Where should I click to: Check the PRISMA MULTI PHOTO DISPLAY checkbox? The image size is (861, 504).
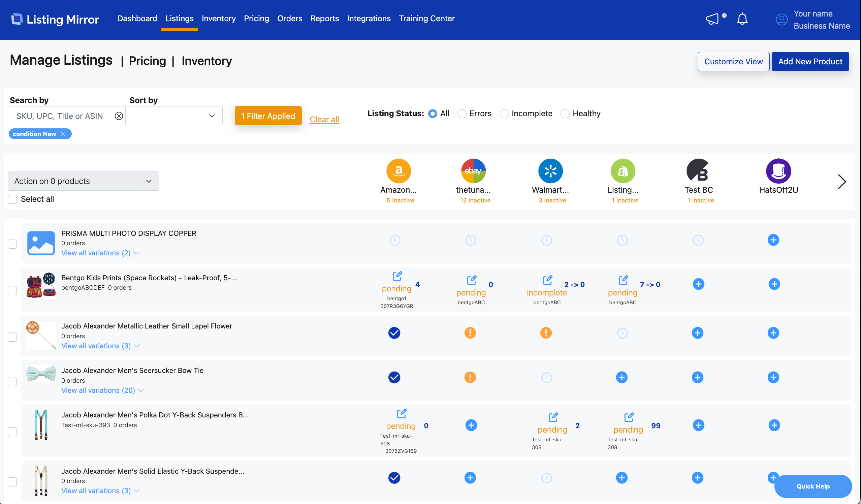pos(12,244)
